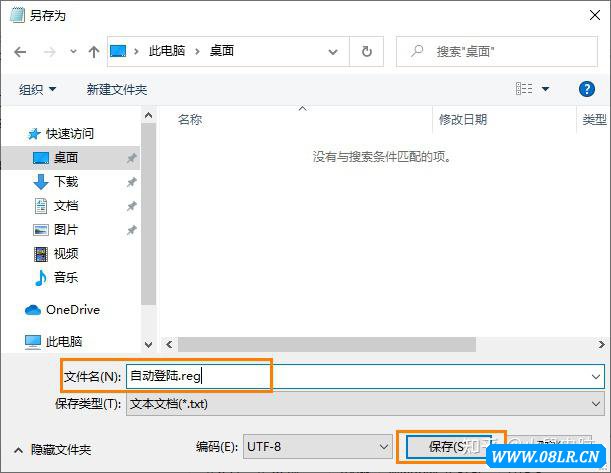Select the 音乐 music folder
The image size is (611, 473).
[x=66, y=278]
